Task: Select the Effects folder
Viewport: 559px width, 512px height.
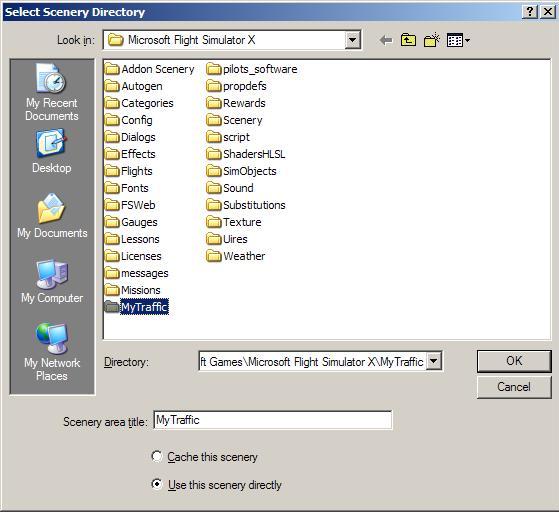Action: coord(130,154)
